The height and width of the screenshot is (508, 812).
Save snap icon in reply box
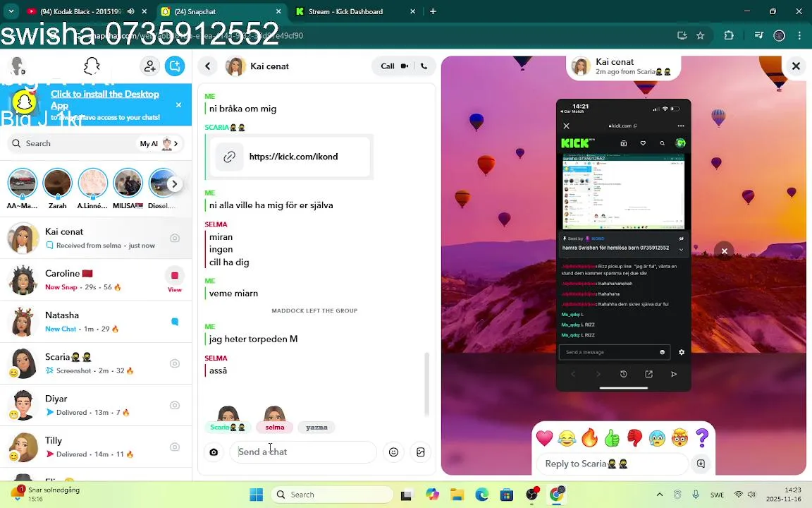coord(701,464)
